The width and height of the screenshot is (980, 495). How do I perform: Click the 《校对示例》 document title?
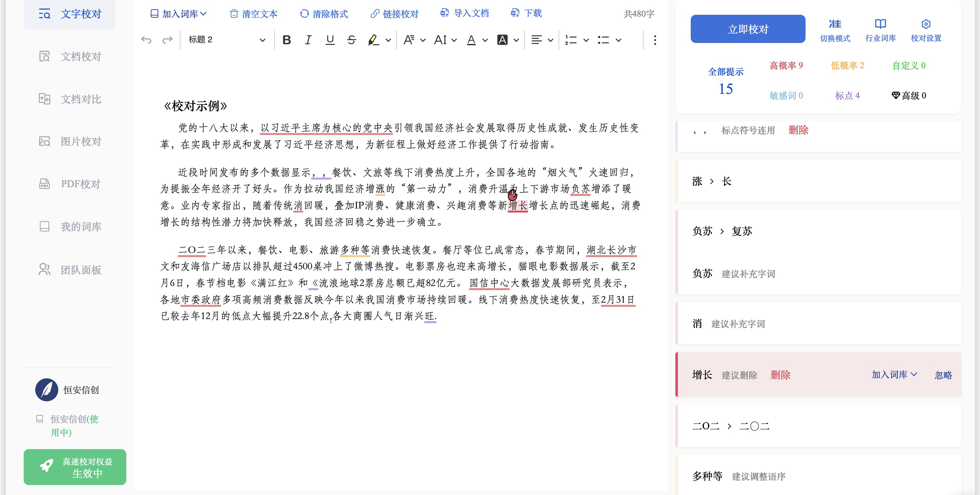pos(195,106)
